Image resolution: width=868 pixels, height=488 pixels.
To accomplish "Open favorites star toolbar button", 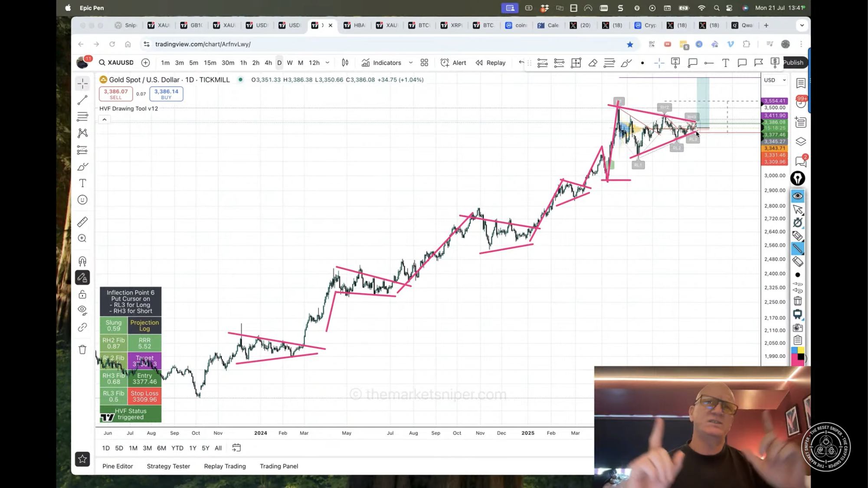I will (82, 459).
